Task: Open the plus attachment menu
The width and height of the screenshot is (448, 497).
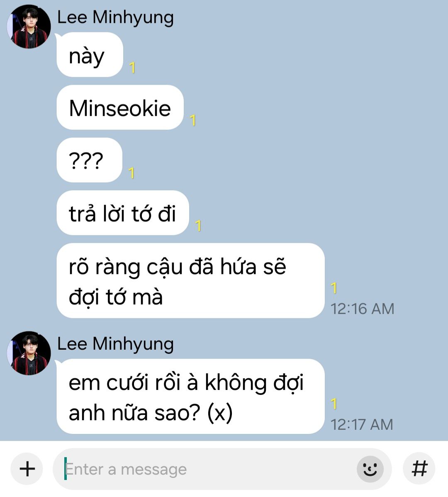Action: [27, 469]
